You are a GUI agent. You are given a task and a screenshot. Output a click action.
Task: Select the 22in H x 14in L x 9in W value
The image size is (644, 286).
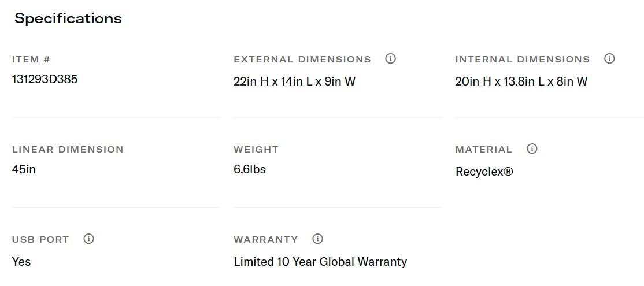pyautogui.click(x=294, y=81)
